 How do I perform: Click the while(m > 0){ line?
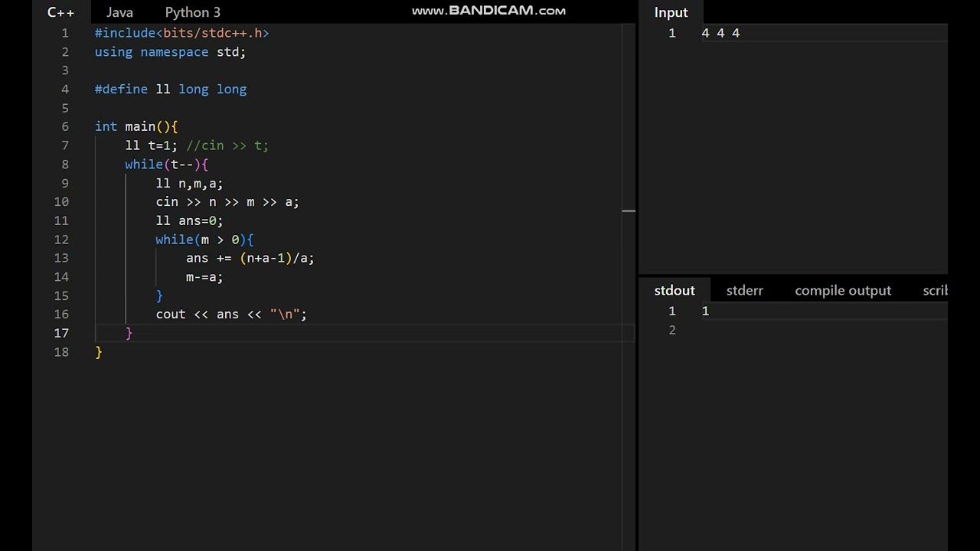tap(204, 240)
